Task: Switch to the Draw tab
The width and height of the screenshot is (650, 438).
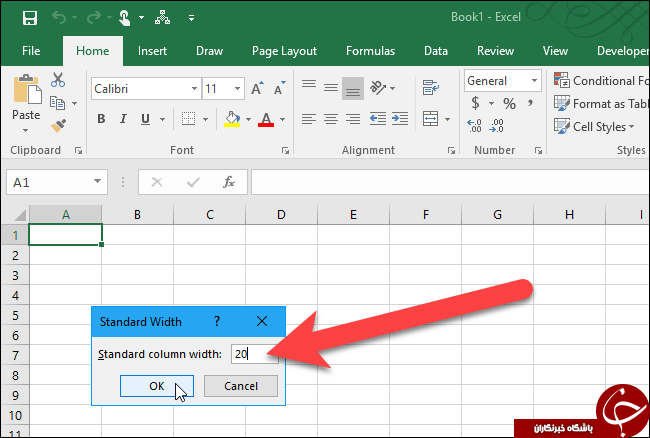Action: pyautogui.click(x=209, y=51)
